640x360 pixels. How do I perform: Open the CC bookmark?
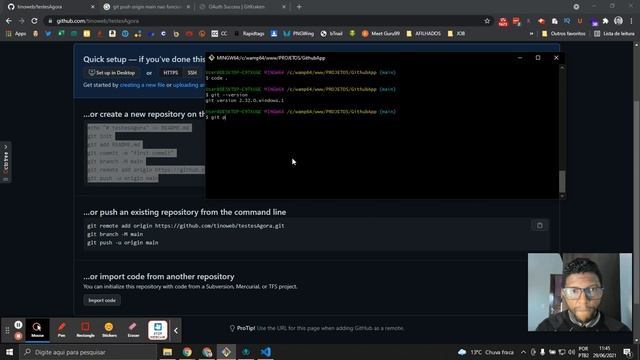click(x=219, y=34)
